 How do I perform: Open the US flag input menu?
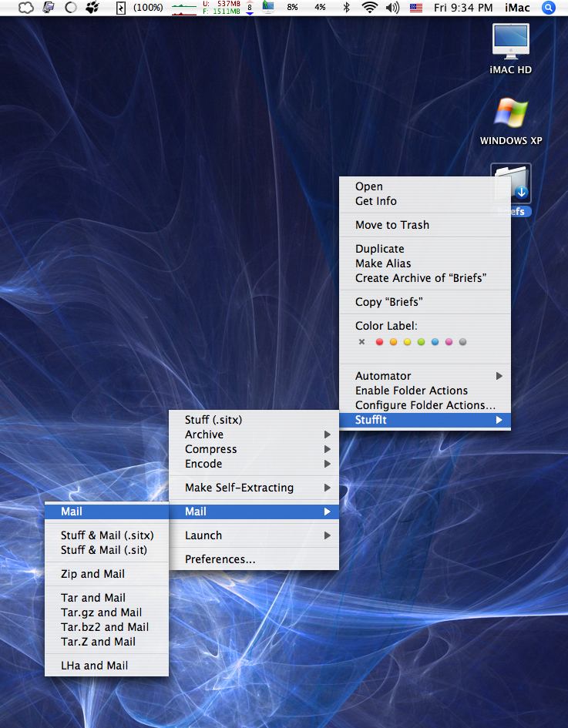416,8
